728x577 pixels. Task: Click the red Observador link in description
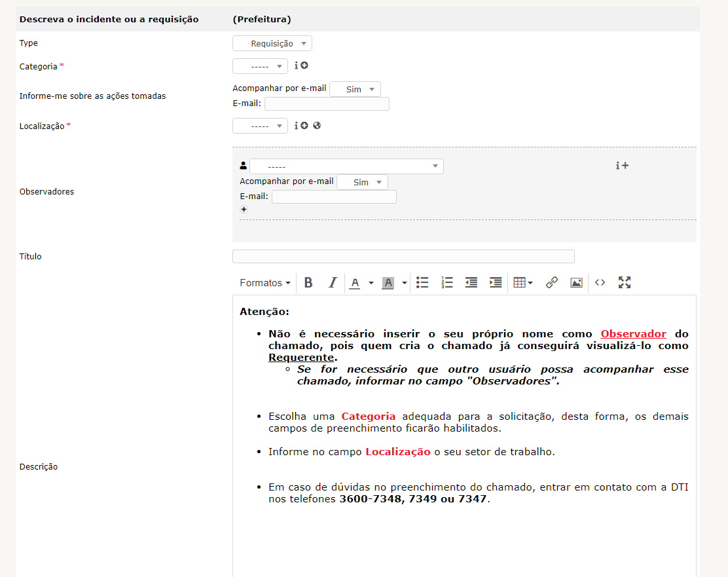633,333
